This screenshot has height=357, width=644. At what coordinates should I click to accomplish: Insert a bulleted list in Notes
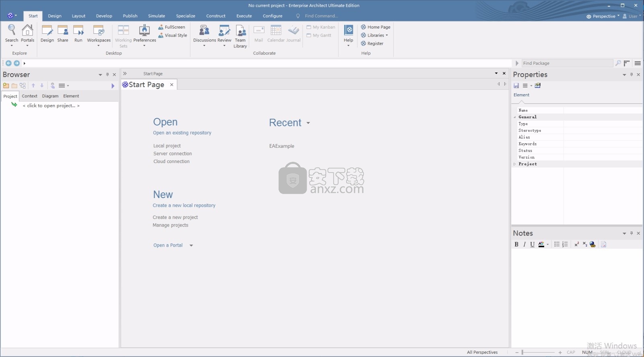click(557, 244)
